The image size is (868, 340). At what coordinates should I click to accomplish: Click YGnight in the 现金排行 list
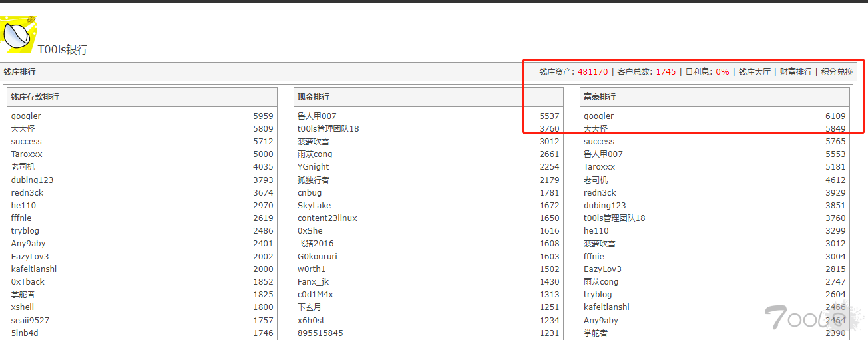coord(313,167)
